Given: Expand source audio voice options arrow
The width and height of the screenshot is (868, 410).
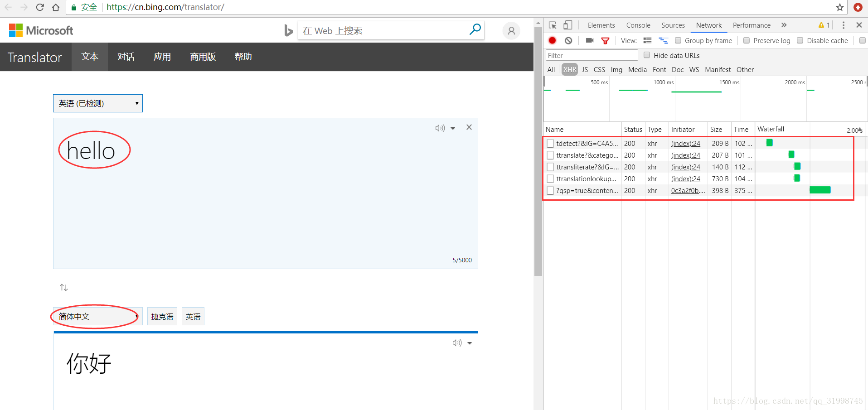Looking at the screenshot, I should 453,128.
